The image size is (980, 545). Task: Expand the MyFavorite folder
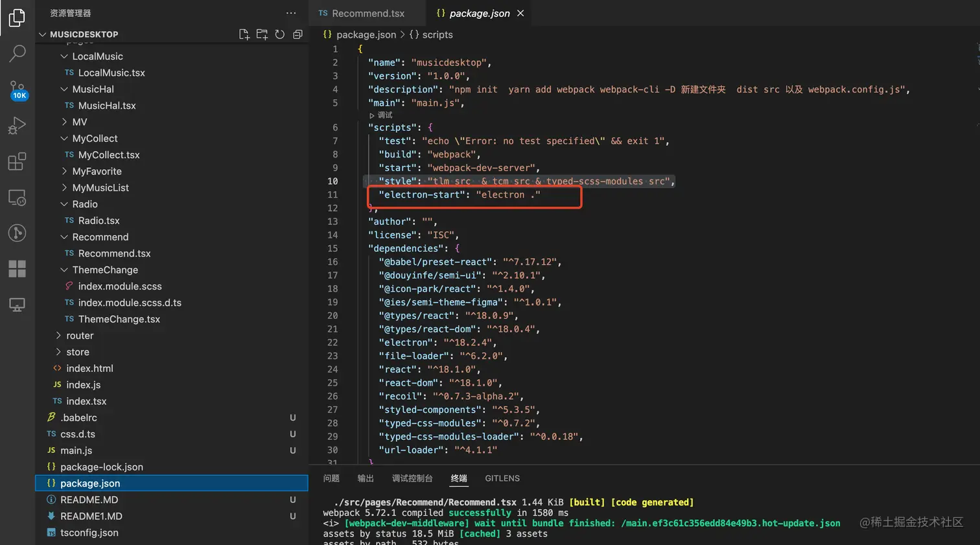172,171
